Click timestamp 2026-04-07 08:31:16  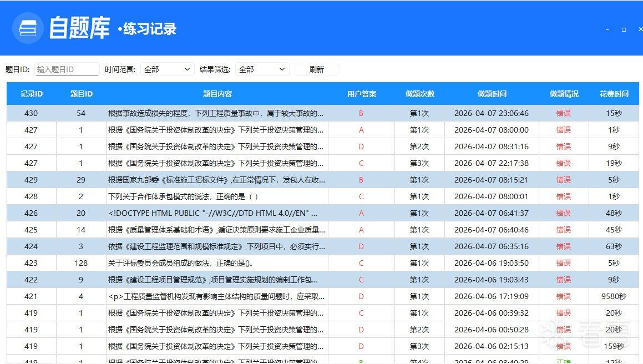point(492,146)
